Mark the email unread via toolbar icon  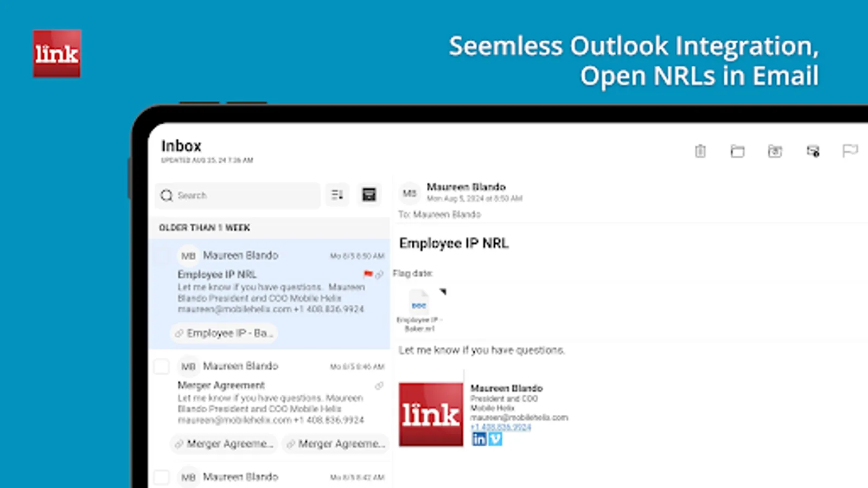[x=813, y=151]
